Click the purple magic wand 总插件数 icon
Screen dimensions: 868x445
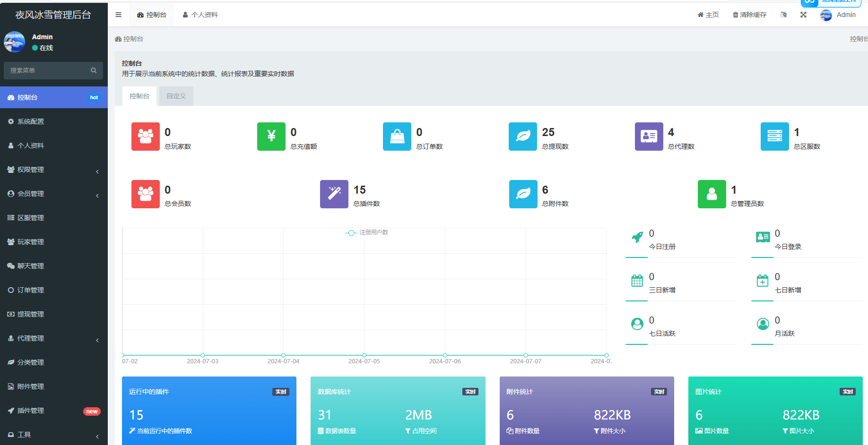[334, 194]
